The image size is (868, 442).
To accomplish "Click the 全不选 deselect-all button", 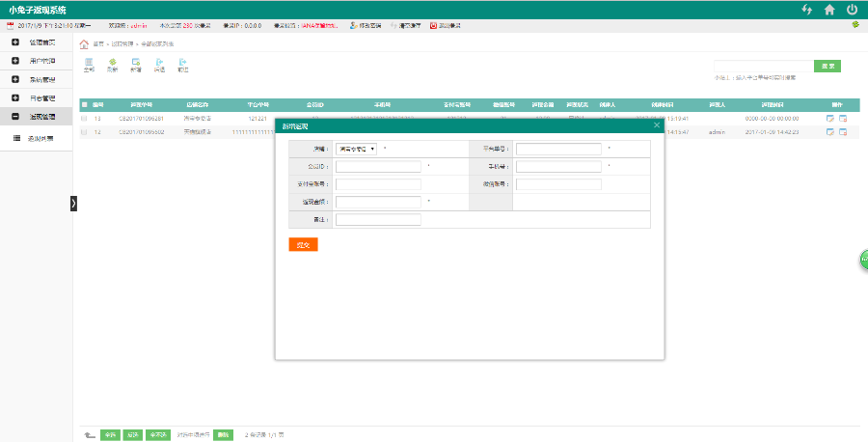I will pyautogui.click(x=158, y=435).
